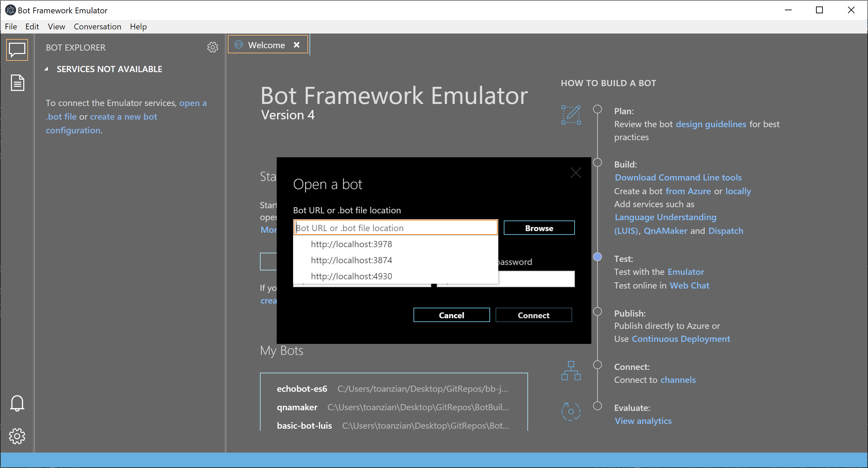This screenshot has width=868, height=468.
Task: Open the Conversation menu
Action: pos(97,27)
